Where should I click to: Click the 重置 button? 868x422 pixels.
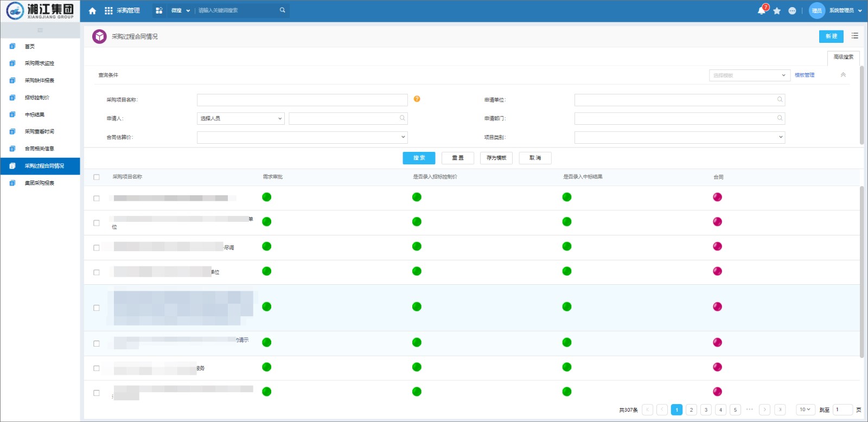coord(458,158)
